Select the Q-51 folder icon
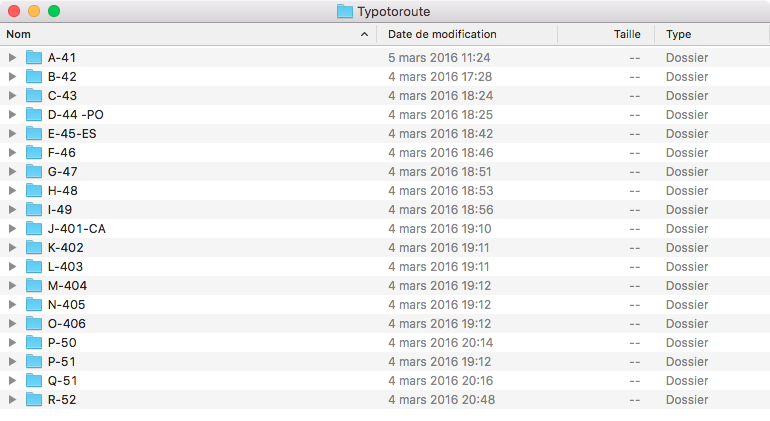Screen dimensions: 770x421 [x=34, y=380]
